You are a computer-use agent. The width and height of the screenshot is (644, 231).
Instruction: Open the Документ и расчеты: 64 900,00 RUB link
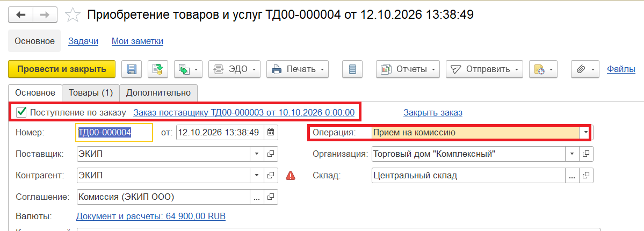point(151,216)
